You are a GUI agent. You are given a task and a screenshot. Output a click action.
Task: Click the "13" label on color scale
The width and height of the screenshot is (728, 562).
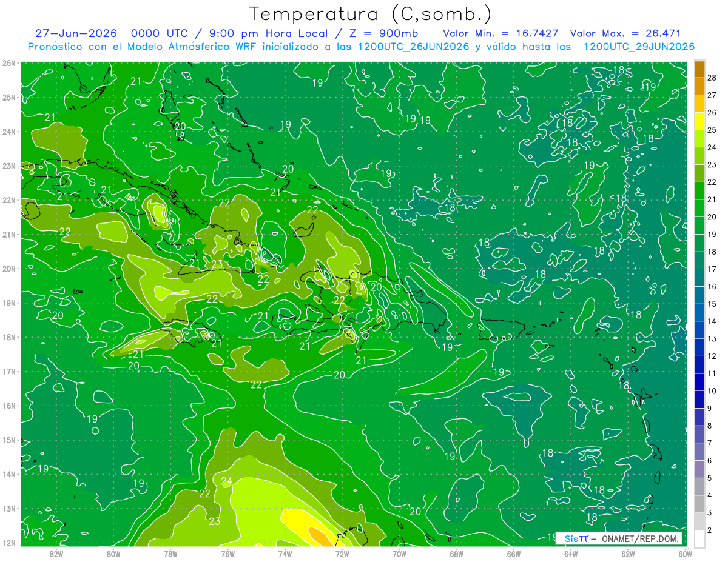coord(712,338)
